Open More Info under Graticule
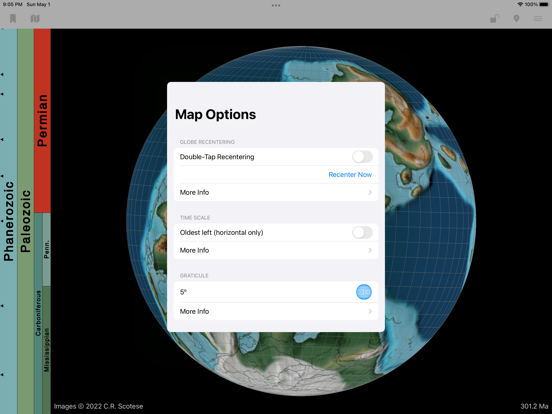Image resolution: width=552 pixels, height=414 pixels. 276,311
